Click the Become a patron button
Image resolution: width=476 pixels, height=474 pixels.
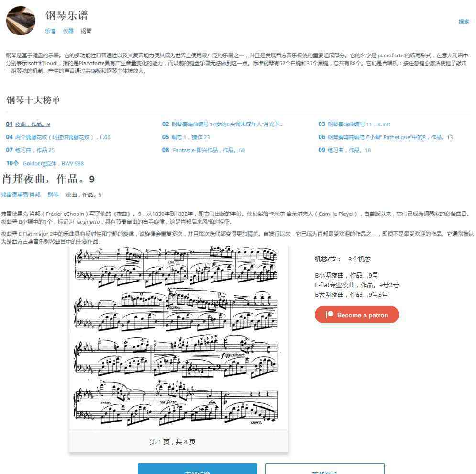coord(357,315)
